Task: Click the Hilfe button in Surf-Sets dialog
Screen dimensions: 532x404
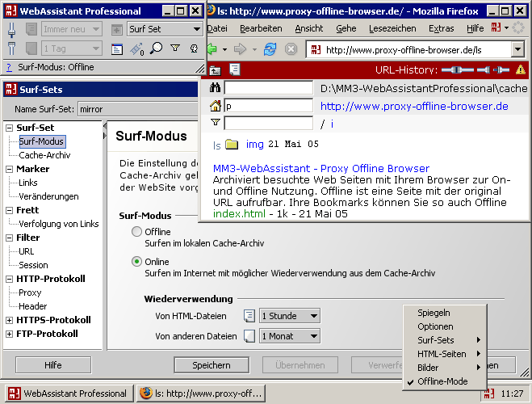Action: coord(53,365)
